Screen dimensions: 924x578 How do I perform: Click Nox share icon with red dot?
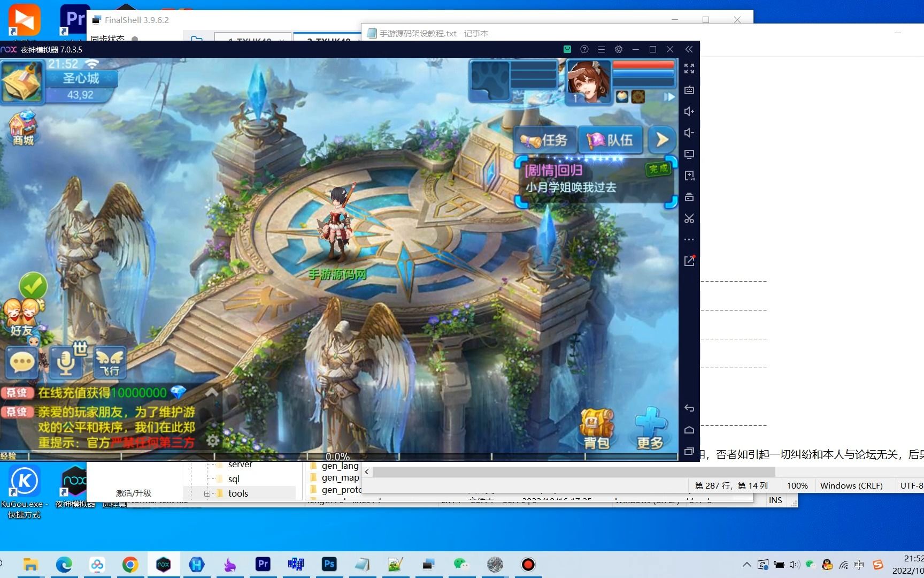(689, 261)
